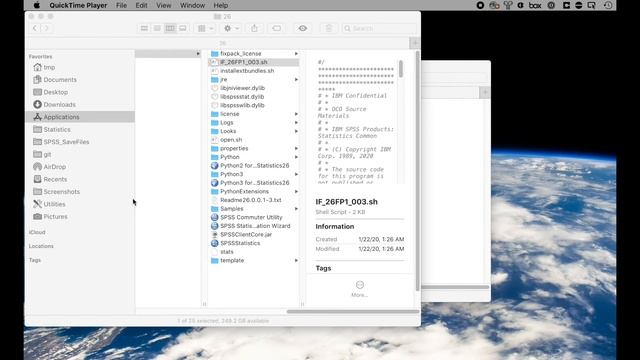Switch Finder to list view
Viewport: 640px width, 360px height.
157,28
